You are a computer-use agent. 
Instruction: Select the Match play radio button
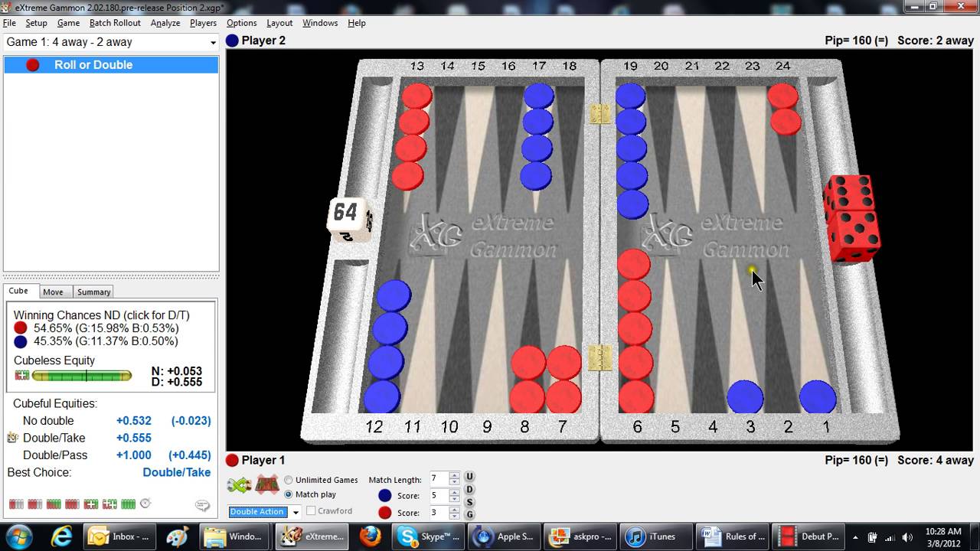[289, 494]
